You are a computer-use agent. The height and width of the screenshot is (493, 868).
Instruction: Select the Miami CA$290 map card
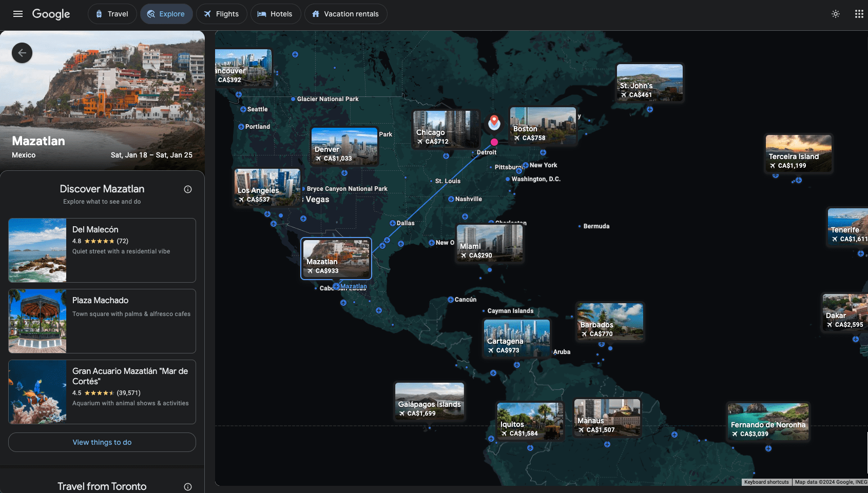pos(490,243)
